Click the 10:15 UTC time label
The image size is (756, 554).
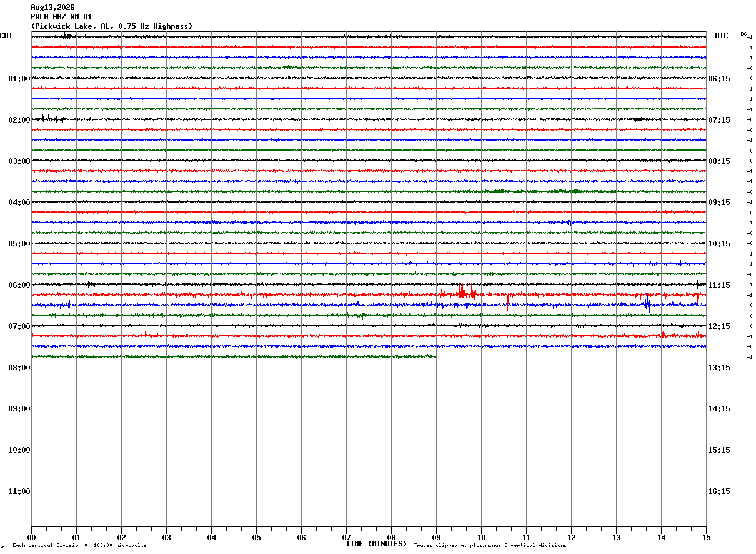(719, 244)
